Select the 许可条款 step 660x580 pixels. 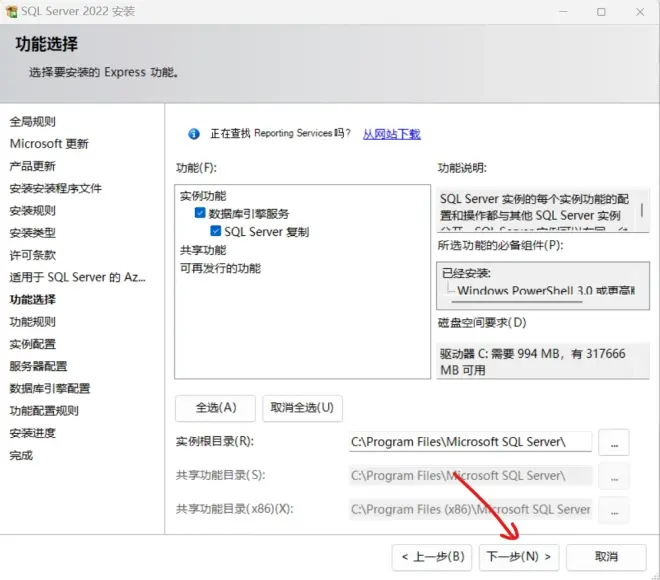coord(32,255)
